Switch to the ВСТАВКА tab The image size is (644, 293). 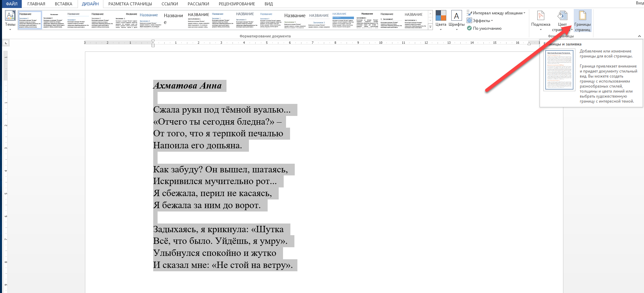64,4
